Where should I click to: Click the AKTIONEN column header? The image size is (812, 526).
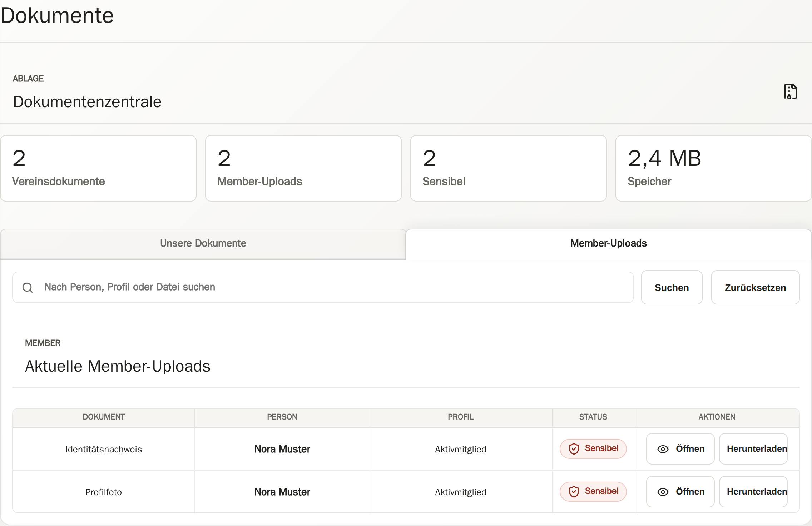(717, 417)
